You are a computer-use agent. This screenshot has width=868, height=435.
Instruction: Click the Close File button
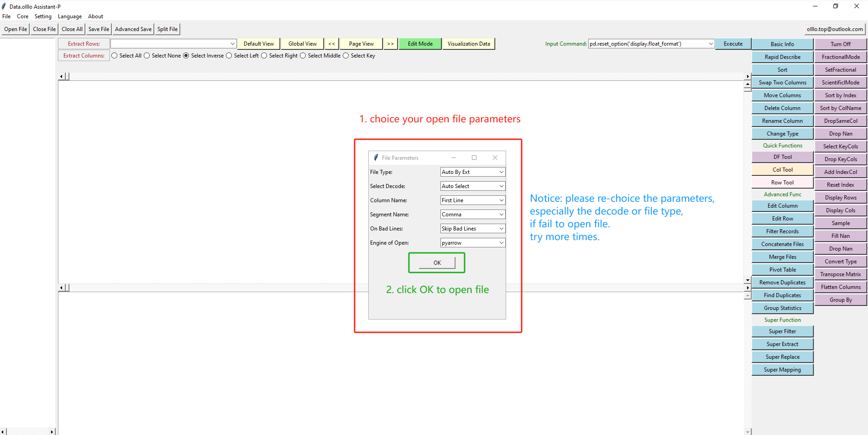(x=44, y=29)
